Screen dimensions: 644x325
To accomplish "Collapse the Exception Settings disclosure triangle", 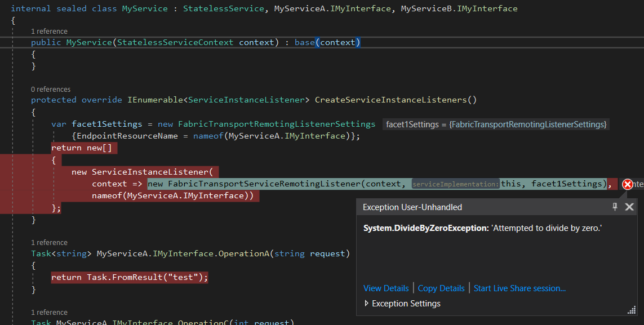I will pos(366,303).
